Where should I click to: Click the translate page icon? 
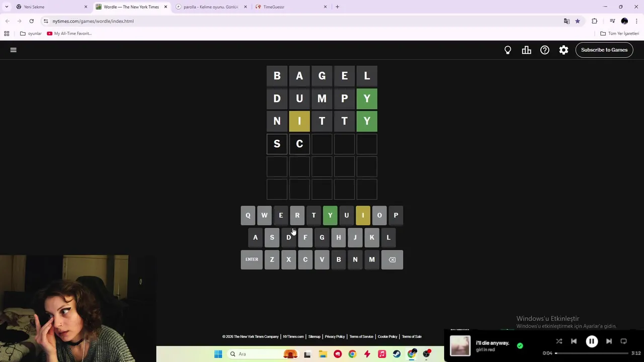point(567,21)
